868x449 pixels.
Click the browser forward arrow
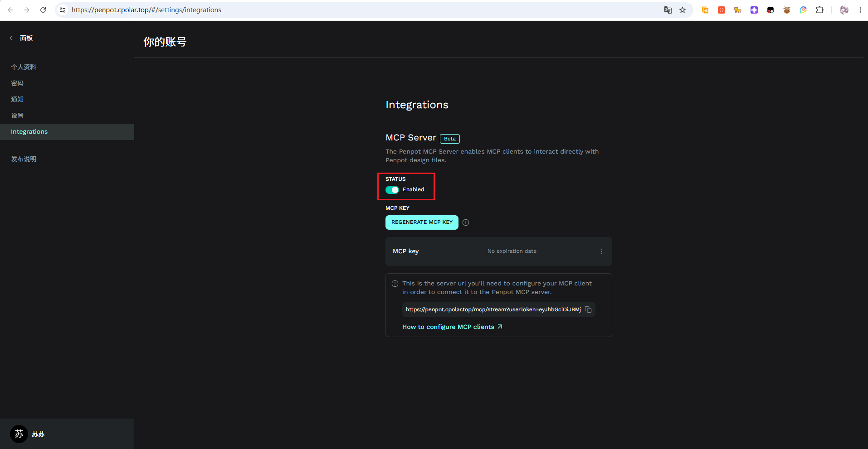(27, 10)
